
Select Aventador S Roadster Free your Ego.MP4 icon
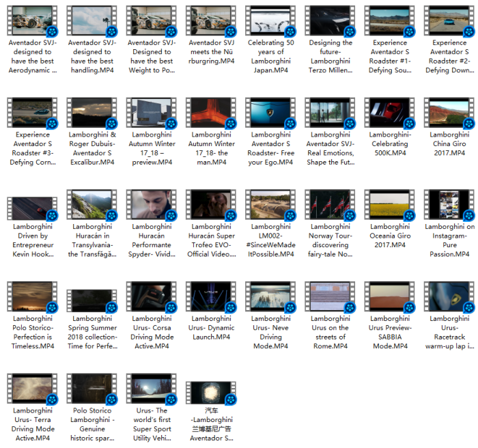(270, 113)
